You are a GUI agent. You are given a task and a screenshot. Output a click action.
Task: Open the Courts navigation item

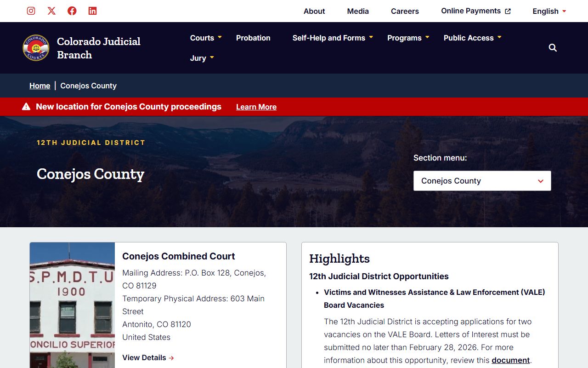[x=202, y=38]
